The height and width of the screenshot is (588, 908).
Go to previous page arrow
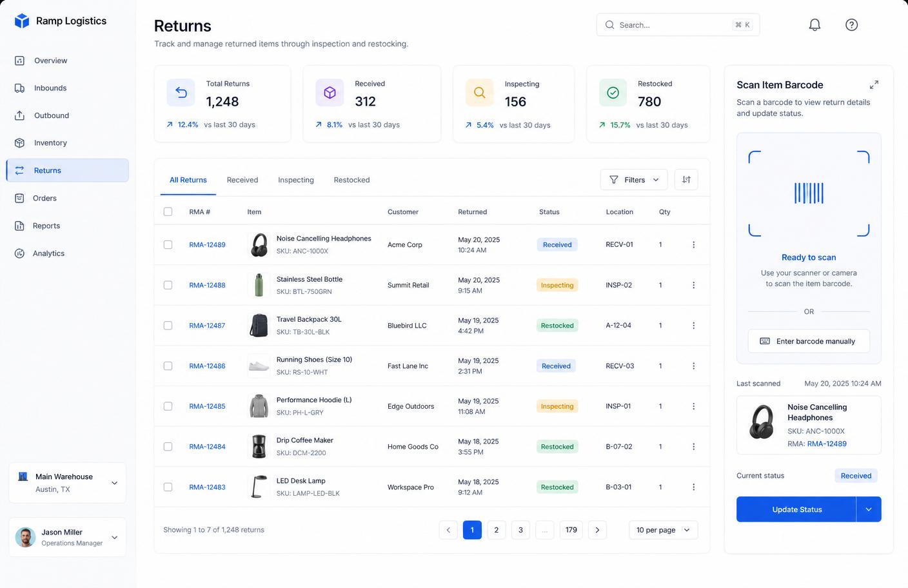448,530
